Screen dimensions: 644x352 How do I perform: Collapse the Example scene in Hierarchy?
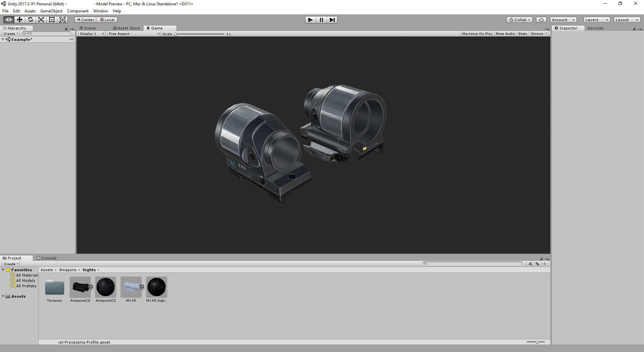pos(3,40)
